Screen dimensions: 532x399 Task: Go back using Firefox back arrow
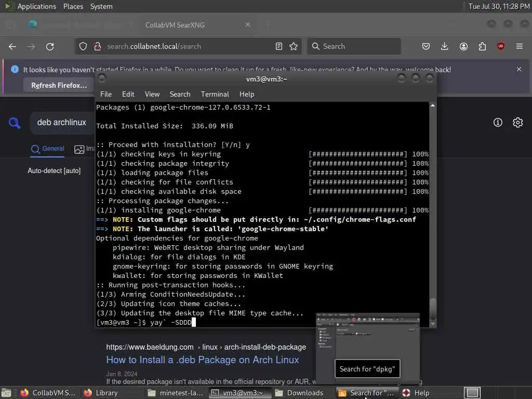[12, 46]
